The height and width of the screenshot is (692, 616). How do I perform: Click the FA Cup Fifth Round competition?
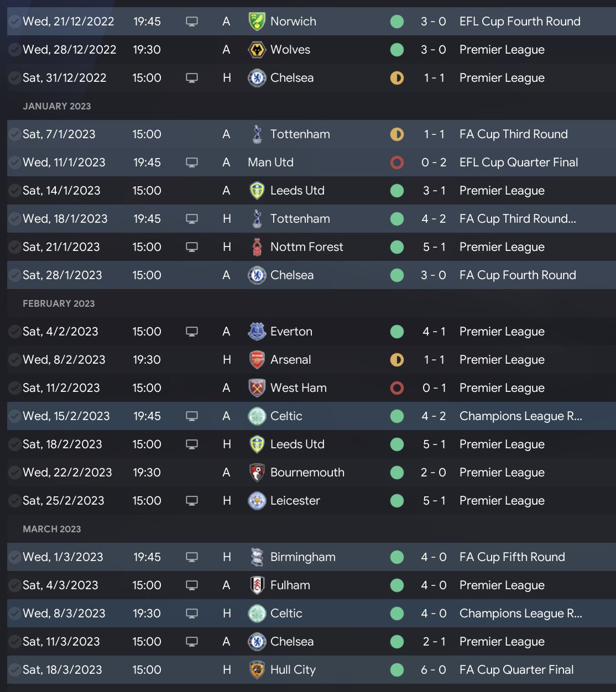tap(512, 557)
